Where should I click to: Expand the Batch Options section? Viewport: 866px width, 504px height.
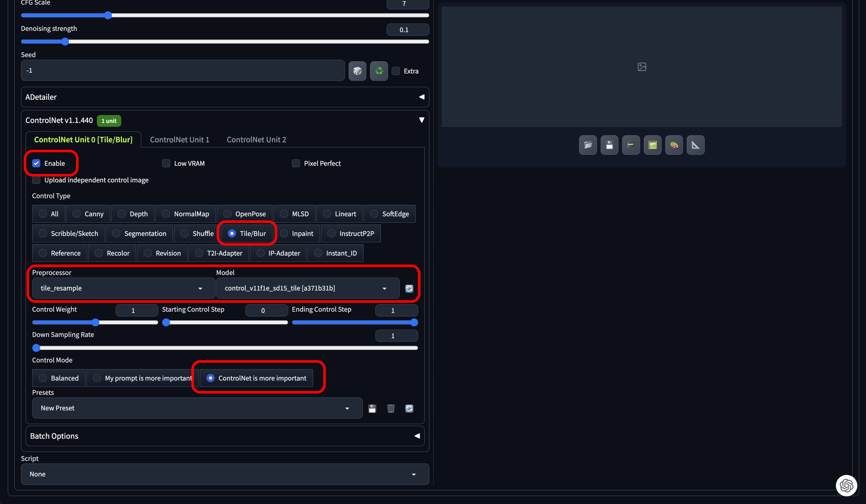(x=224, y=436)
